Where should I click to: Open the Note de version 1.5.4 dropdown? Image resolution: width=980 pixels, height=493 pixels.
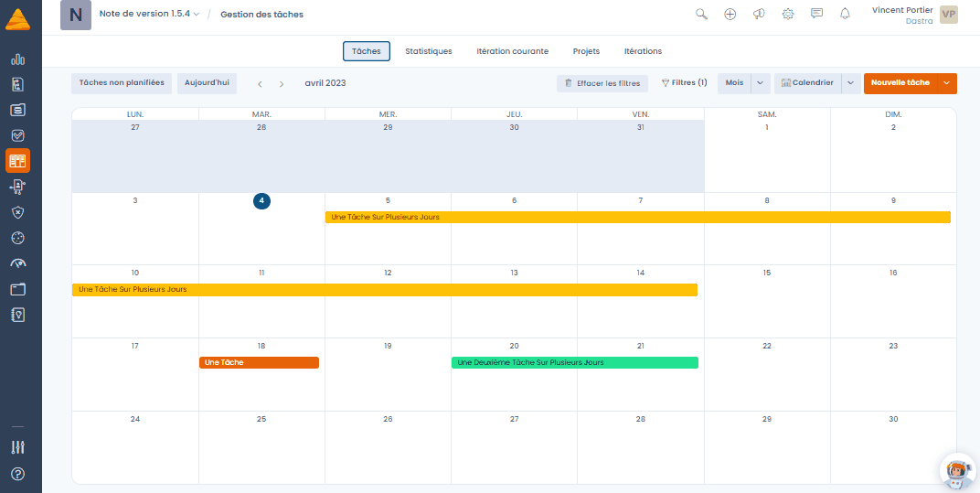pos(149,14)
